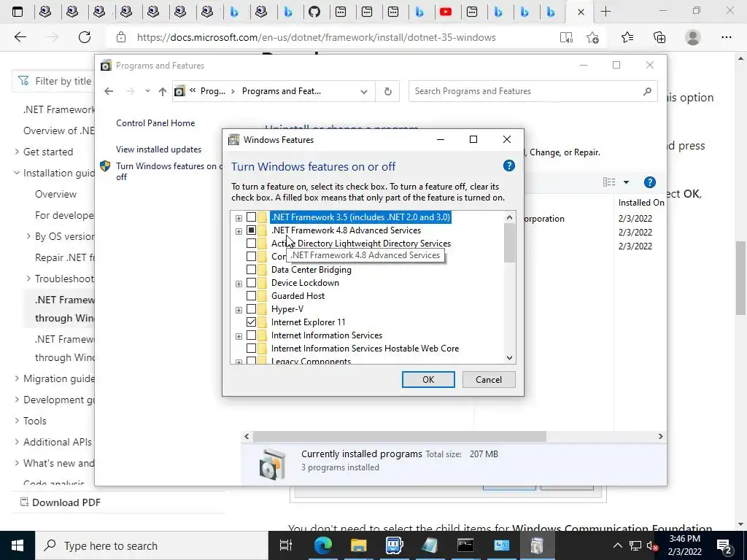Open Edge tab actions menu icon

pos(18,12)
